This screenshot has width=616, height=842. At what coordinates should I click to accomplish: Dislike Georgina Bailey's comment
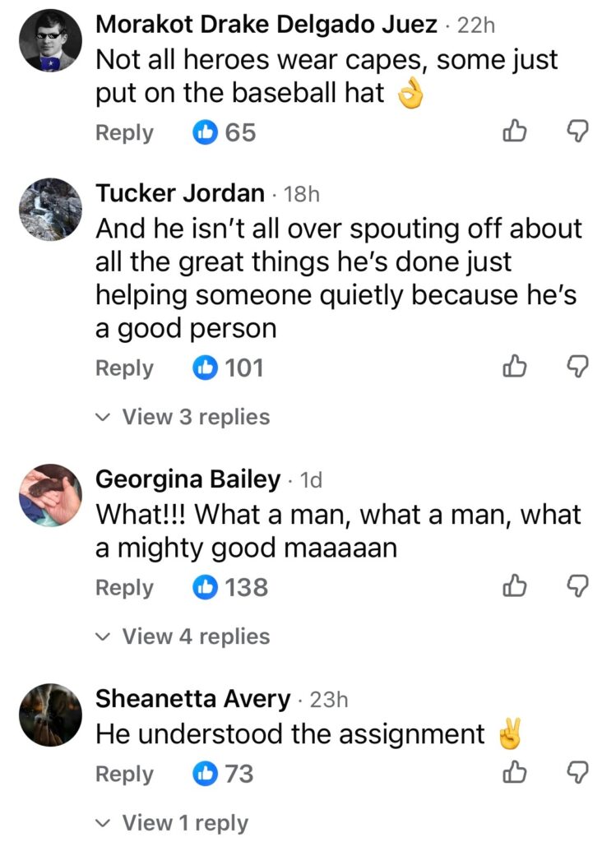point(580,587)
